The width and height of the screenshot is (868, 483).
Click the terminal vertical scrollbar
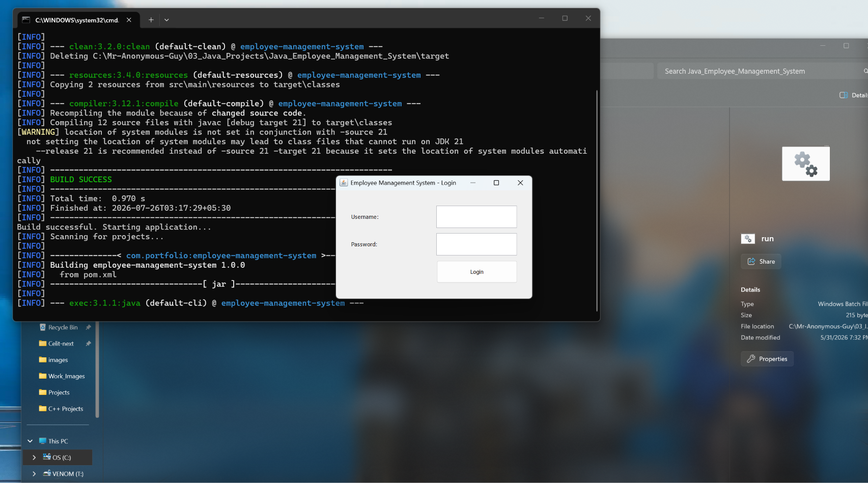point(597,201)
